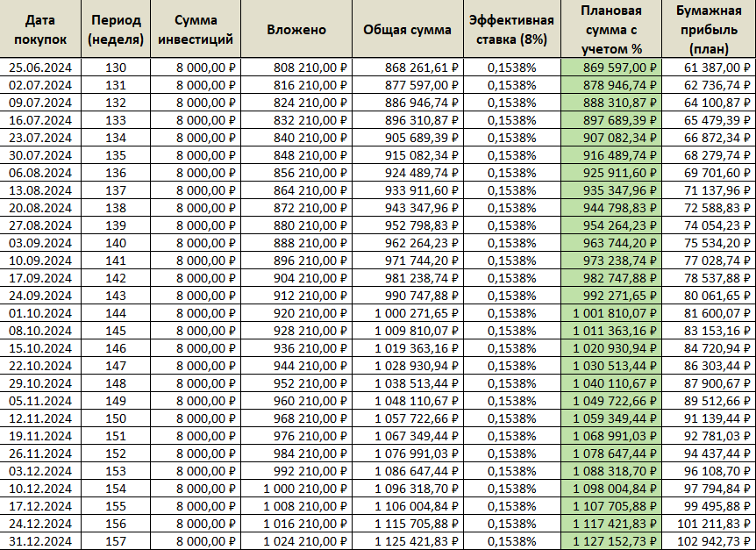Click date cell 19.11.2024

pyautogui.click(x=40, y=436)
